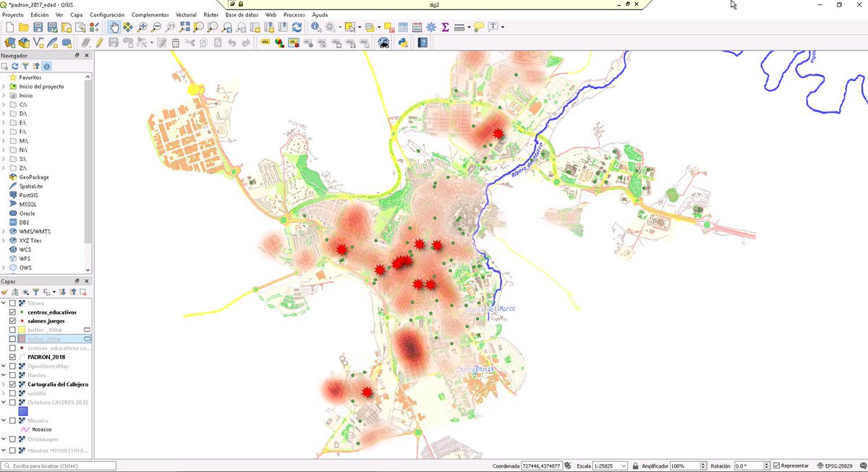Expand the satelite layer group
Viewport: 868px width, 472px height.
4,393
